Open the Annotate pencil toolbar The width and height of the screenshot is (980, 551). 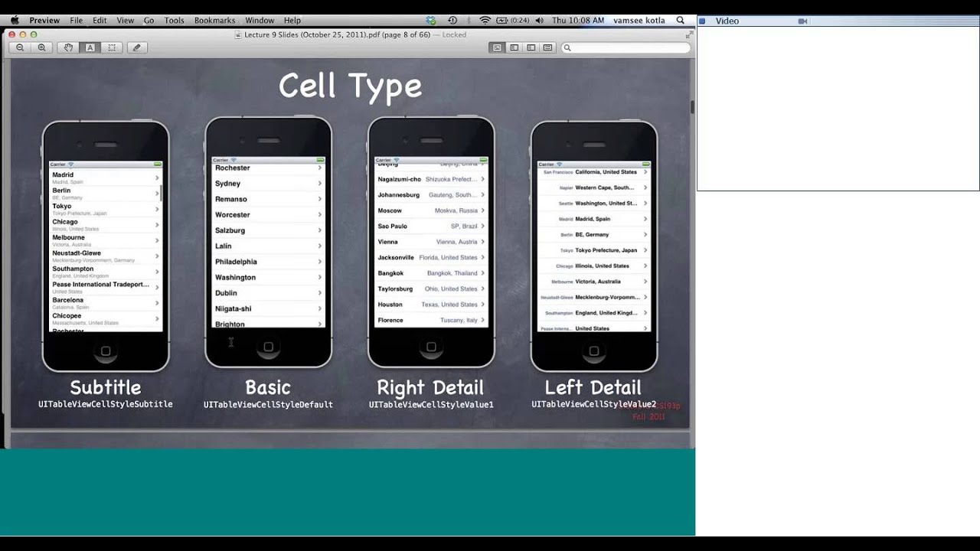click(137, 47)
